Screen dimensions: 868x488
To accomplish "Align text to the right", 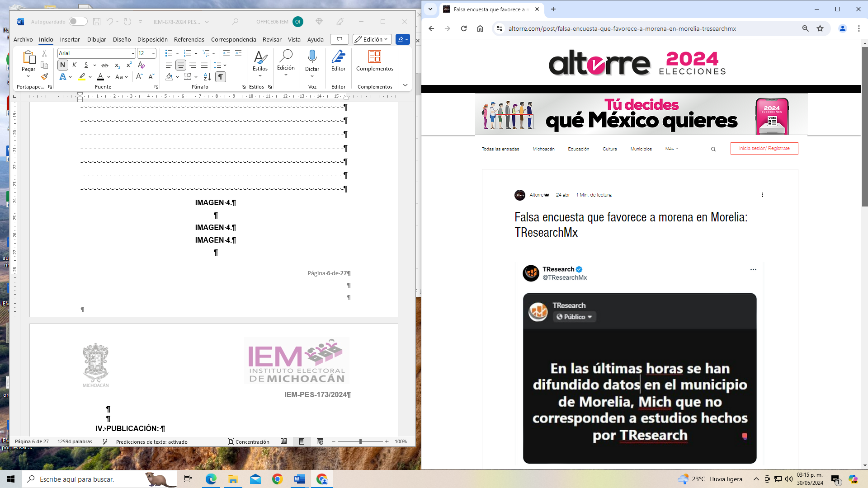I will (193, 65).
